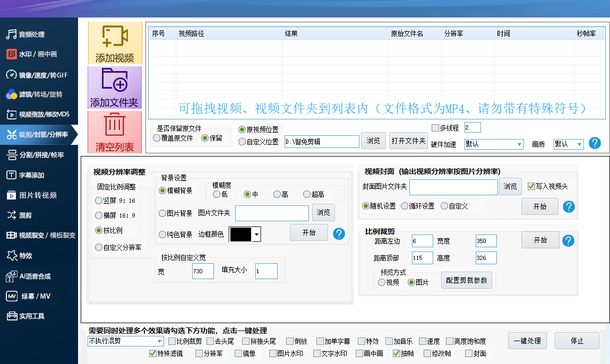Click the Clear List (清空列表) trash icon
This screenshot has width=610, height=364.
point(115,125)
